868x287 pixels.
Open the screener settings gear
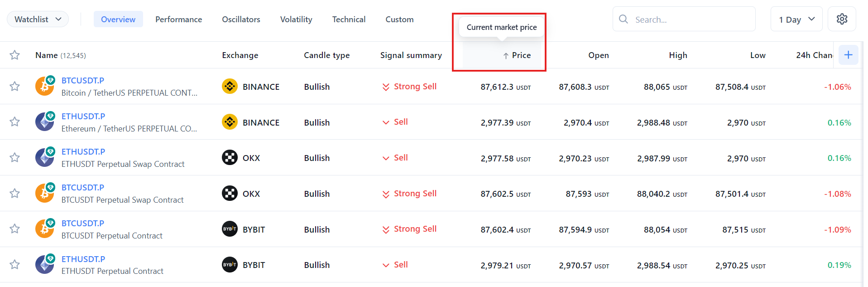842,19
